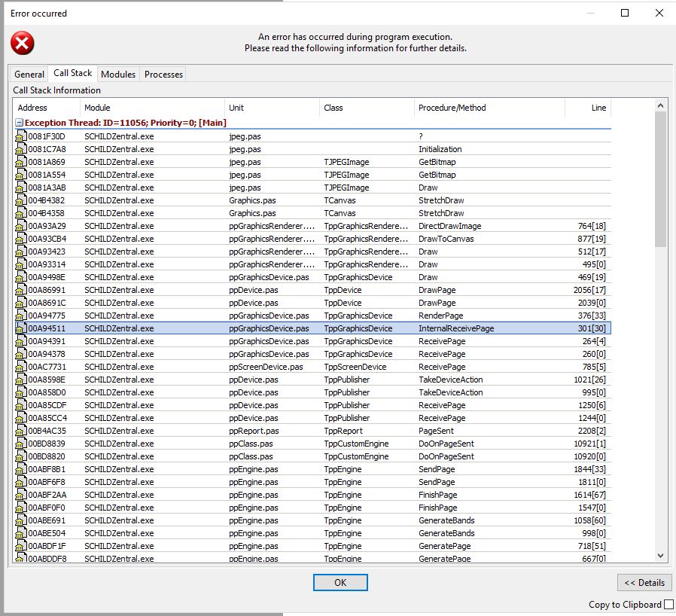This screenshot has height=616, width=676.
Task: Click scrollbar down arrow of call stack
Action: coord(660,556)
